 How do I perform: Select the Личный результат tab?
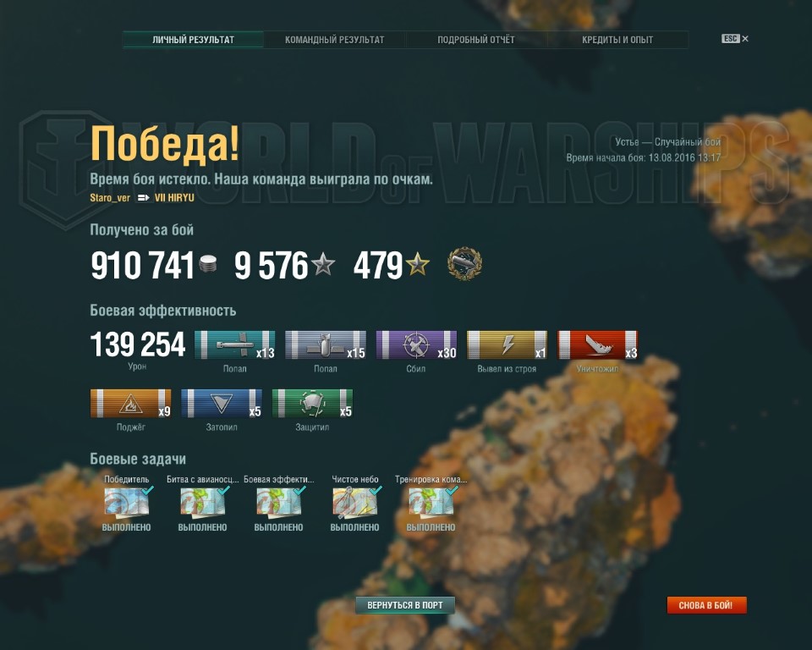point(193,40)
